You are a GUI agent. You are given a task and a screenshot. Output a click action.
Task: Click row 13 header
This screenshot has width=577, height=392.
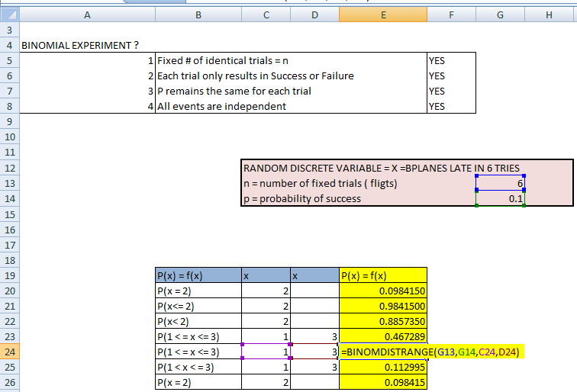tap(9, 183)
